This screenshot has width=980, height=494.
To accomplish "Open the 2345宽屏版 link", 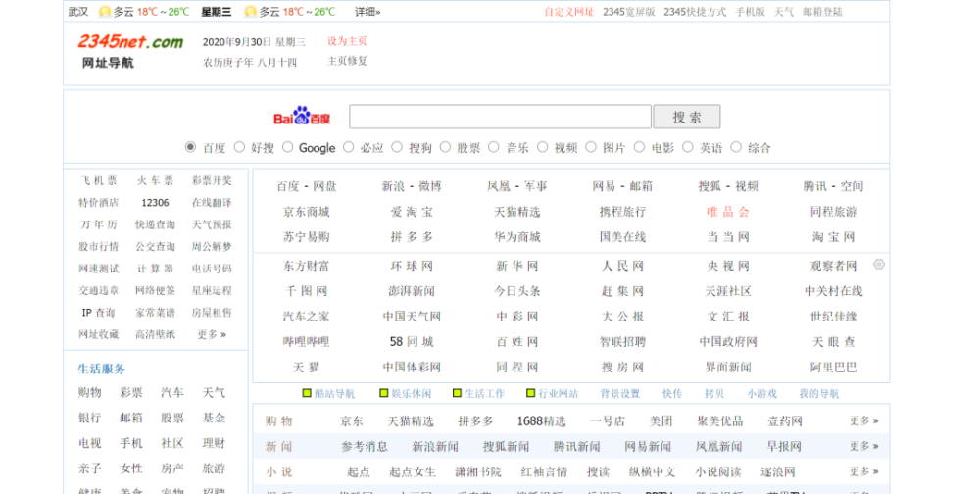I will point(628,12).
